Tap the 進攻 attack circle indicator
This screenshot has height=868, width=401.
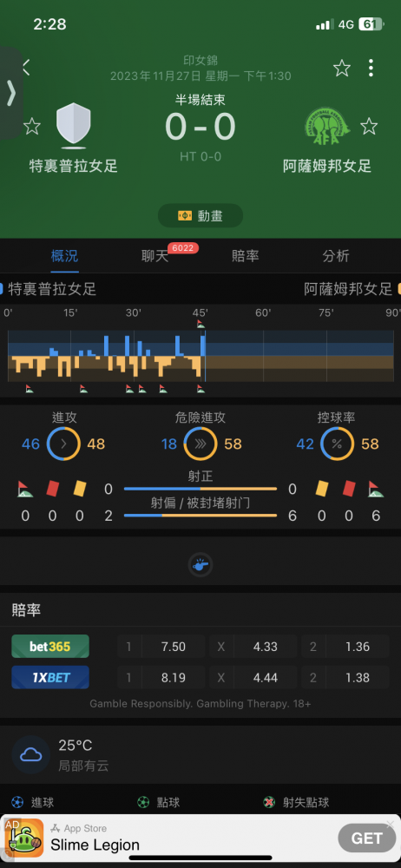point(63,444)
